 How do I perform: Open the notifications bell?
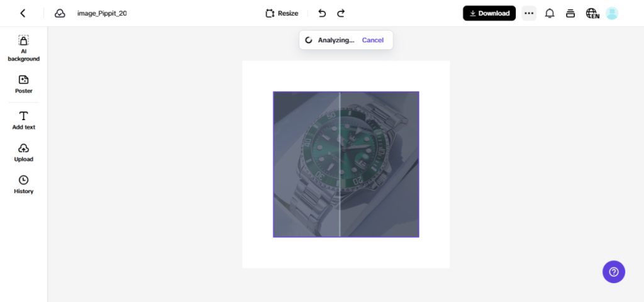tap(550, 13)
